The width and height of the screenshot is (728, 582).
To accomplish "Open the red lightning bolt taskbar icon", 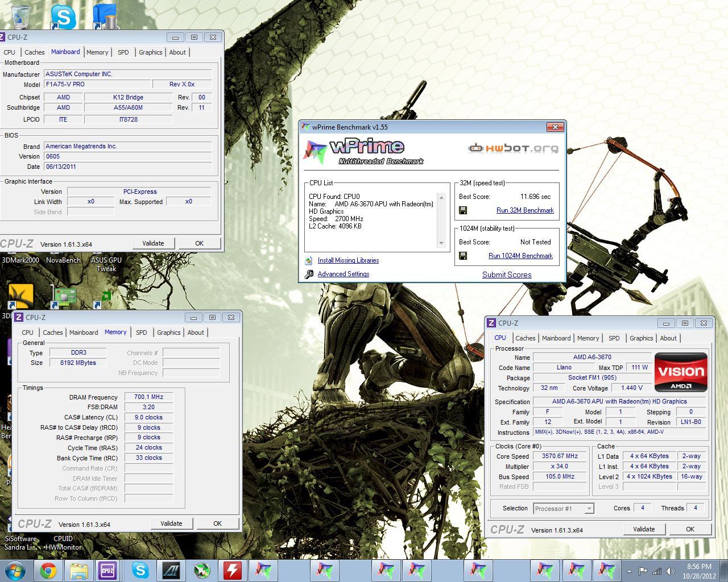I will (x=232, y=570).
